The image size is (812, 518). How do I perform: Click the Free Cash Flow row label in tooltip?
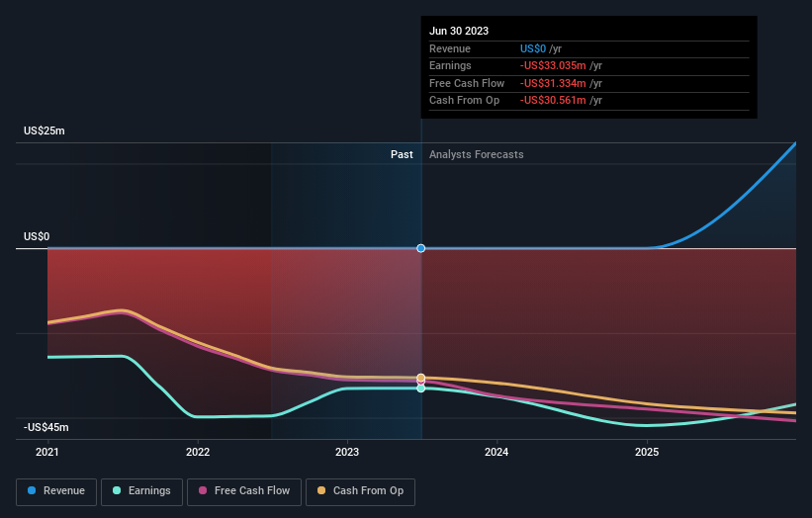coord(467,83)
